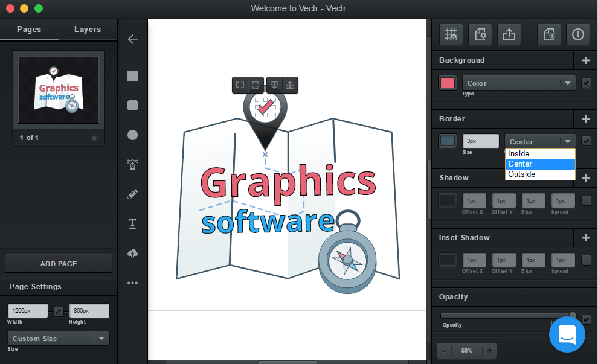Open the info button in top bar
Image resolution: width=598 pixels, height=364 pixels.
point(577,35)
